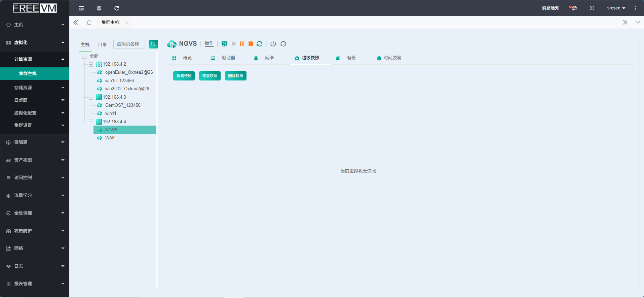Click the reboot circular arrow icon
Image resolution: width=644 pixels, height=298 pixels.
click(283, 44)
